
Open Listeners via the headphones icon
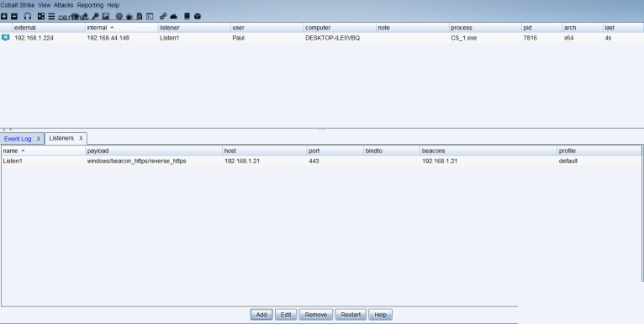28,17
